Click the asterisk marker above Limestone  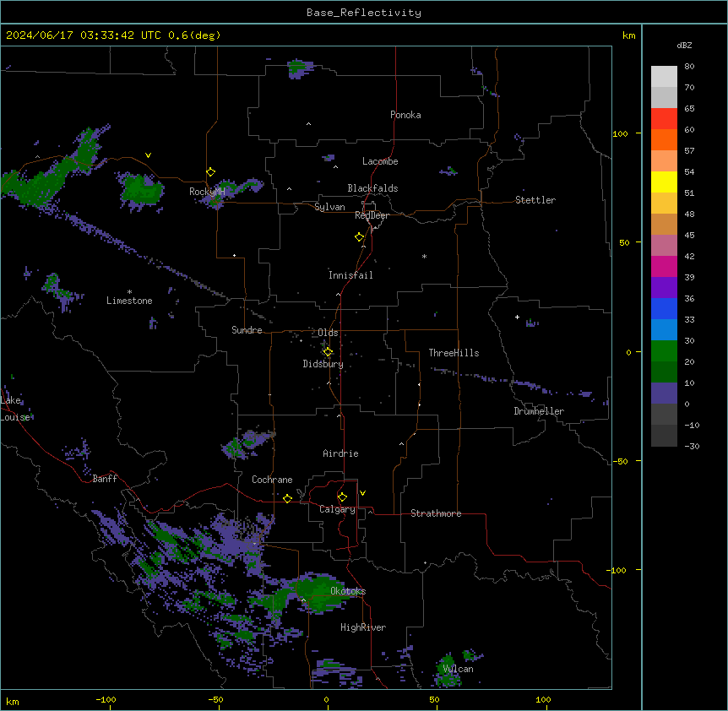(x=129, y=292)
